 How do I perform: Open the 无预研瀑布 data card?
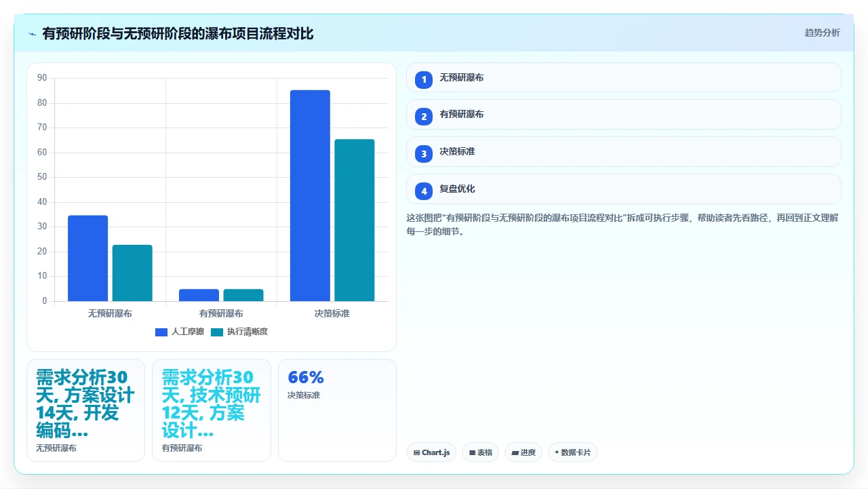click(x=85, y=410)
